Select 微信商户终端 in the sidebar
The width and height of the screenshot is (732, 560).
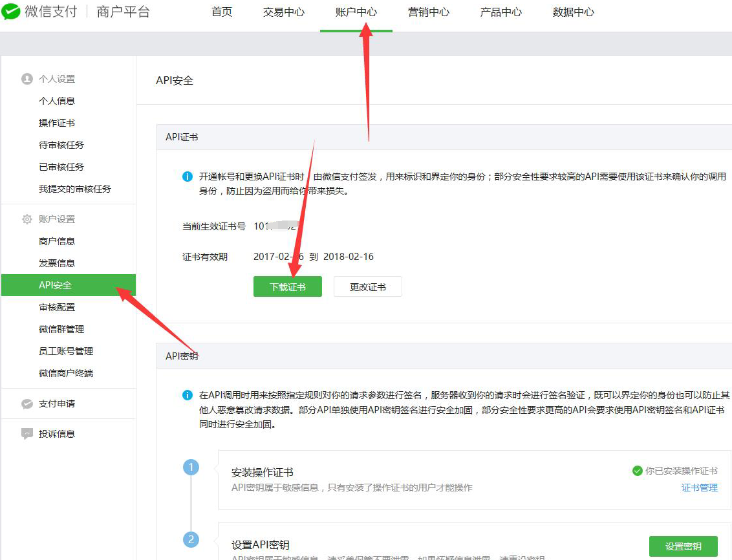[66, 373]
